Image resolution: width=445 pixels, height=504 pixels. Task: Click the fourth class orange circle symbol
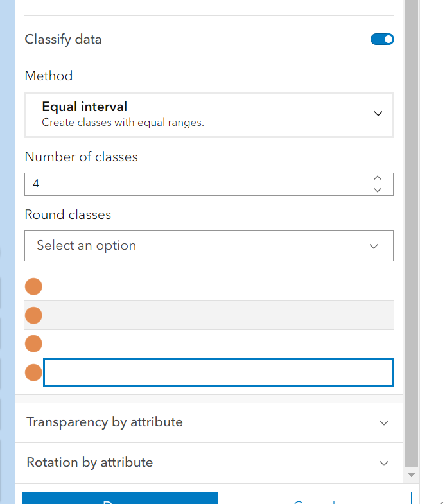pos(33,372)
